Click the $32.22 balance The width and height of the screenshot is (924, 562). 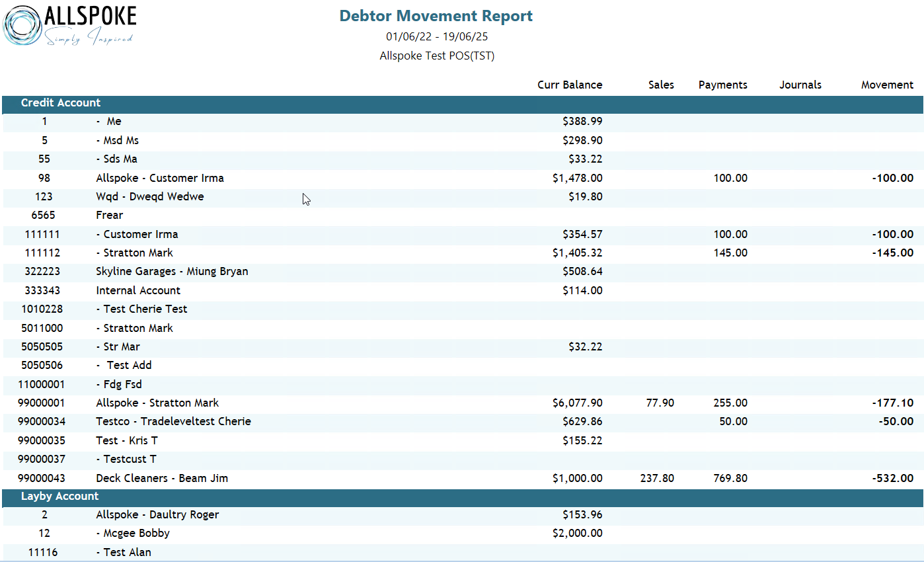tap(585, 346)
